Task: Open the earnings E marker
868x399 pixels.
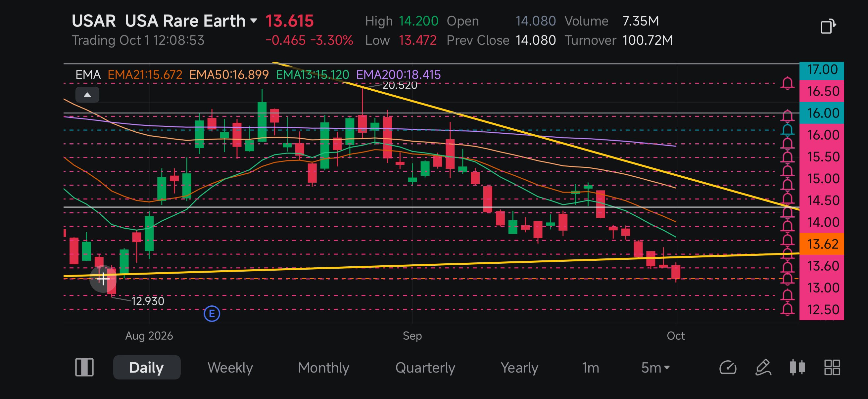Action: point(212,314)
